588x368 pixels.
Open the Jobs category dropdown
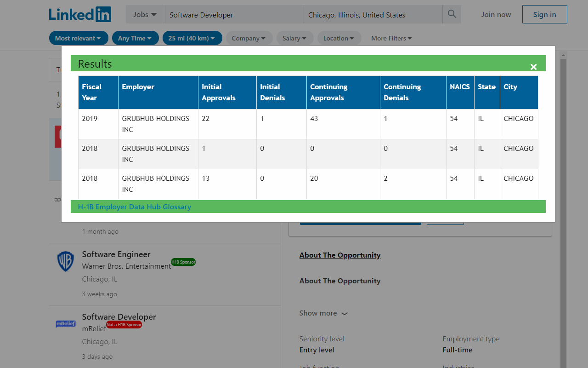click(145, 15)
